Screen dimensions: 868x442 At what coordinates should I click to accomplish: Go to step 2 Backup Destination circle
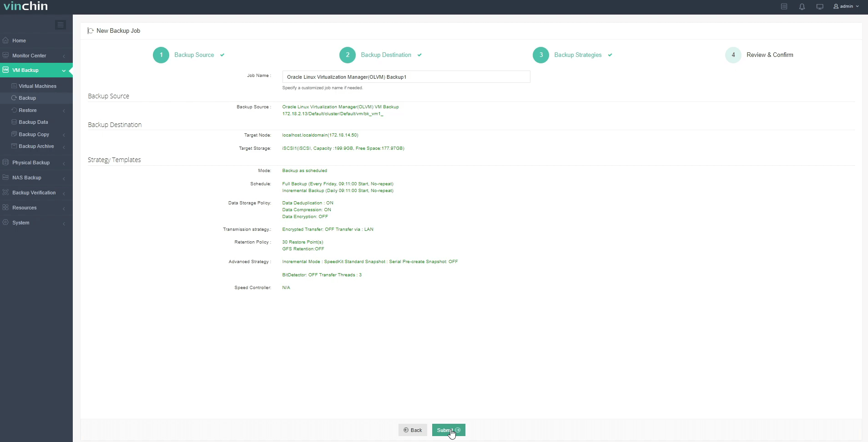348,55
